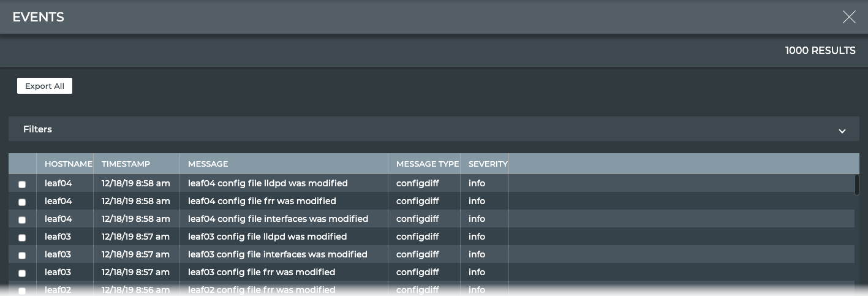Enable the leaf03 frr event checkbox
This screenshot has width=868, height=296.
pyautogui.click(x=22, y=273)
